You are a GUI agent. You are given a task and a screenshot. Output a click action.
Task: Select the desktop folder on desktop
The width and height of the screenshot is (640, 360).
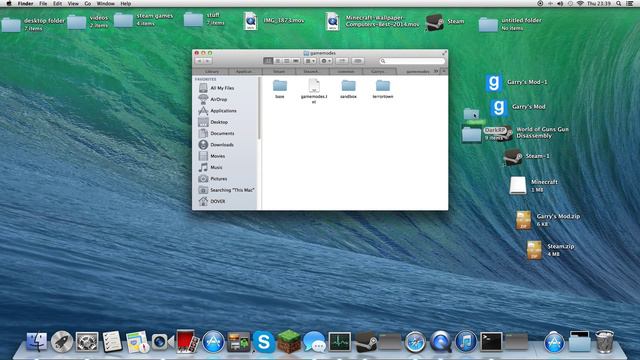(11, 24)
